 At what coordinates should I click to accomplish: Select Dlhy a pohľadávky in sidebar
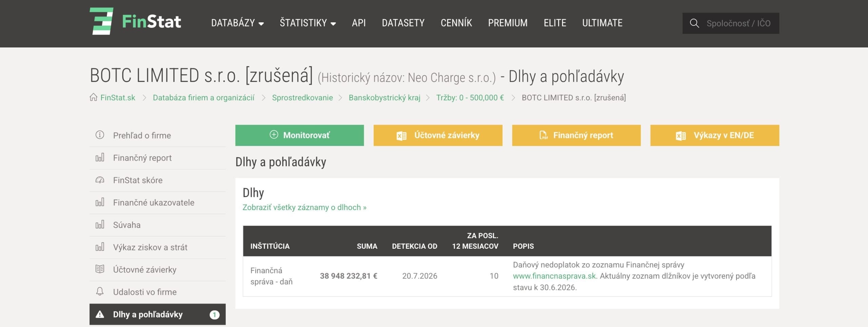(157, 314)
